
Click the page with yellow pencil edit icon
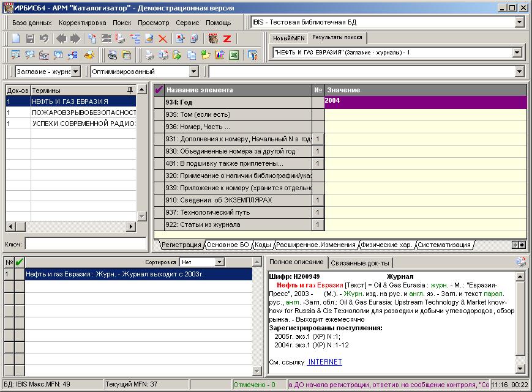[x=149, y=39]
